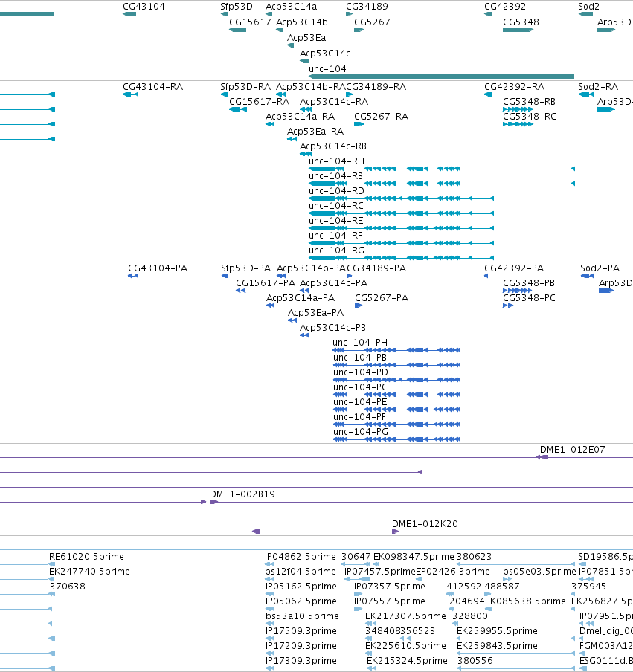The height and width of the screenshot is (672, 633).
Task: Click the Acp53C14a-PA protein label
Action: coord(301,298)
